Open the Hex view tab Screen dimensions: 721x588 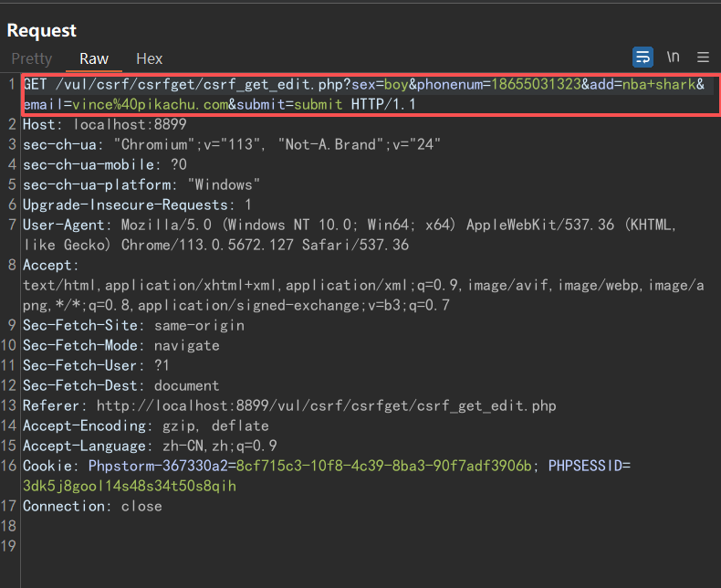tap(149, 58)
